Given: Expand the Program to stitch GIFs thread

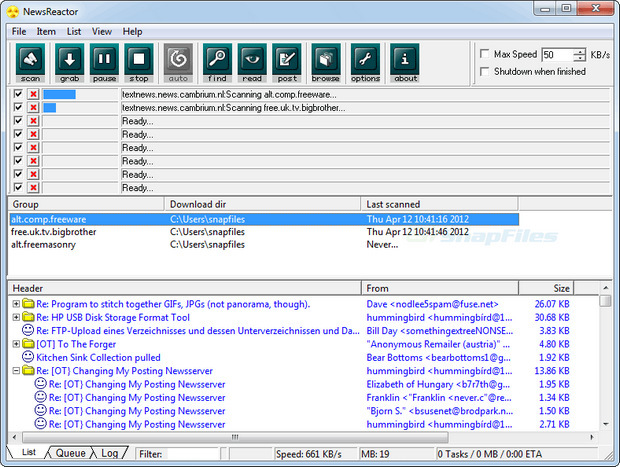Looking at the screenshot, I should point(16,304).
